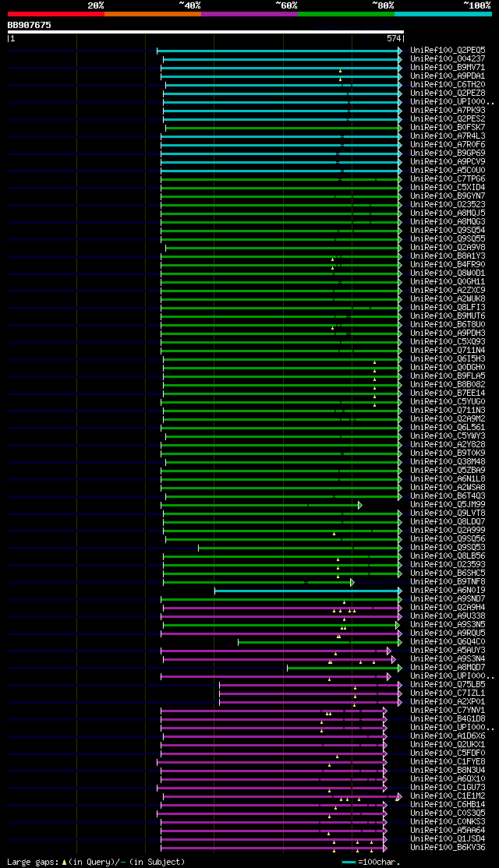Click the UniRef100_C5XID4 label
The image size is (499, 868).
pos(448,187)
